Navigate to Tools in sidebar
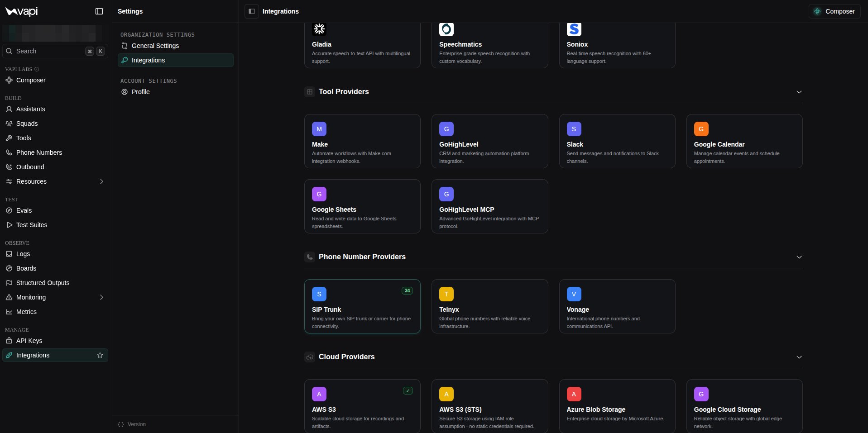Viewport: 868px width, 433px height. [x=55, y=138]
